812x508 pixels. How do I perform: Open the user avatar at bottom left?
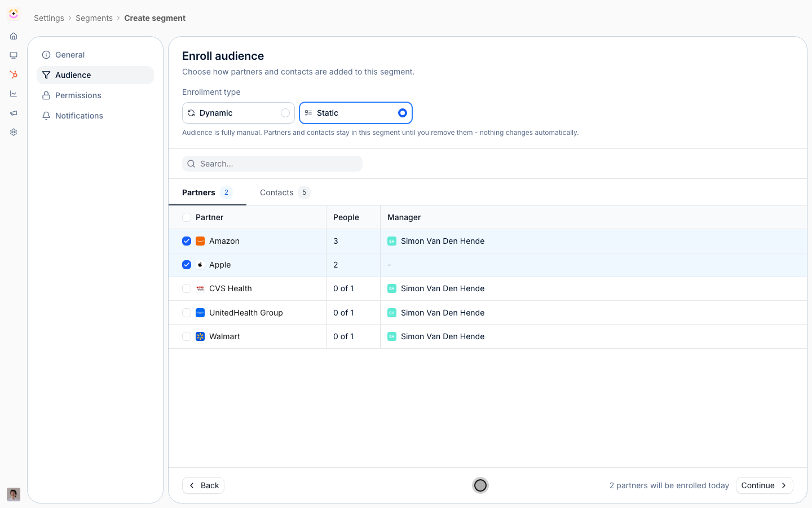pyautogui.click(x=14, y=494)
